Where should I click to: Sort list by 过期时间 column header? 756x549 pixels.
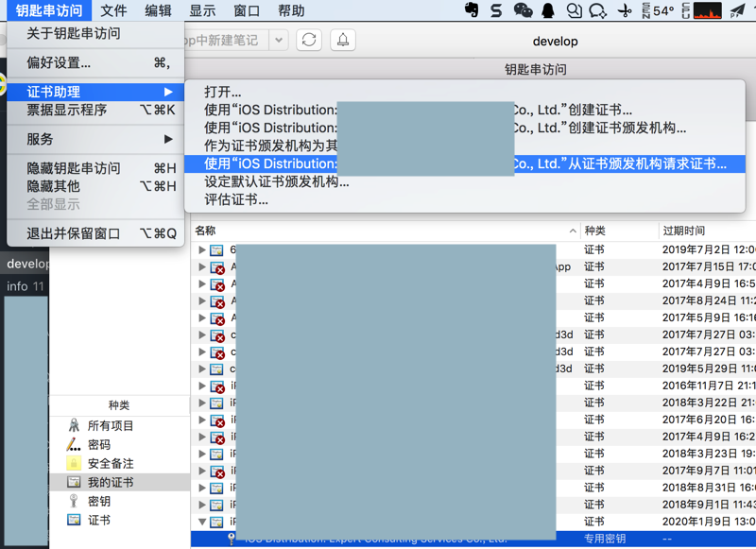(707, 231)
